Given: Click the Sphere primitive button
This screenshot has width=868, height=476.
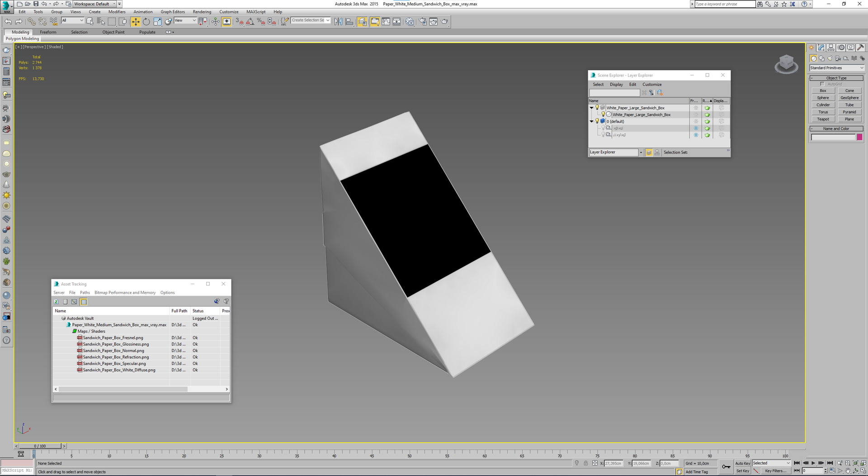Looking at the screenshot, I should tap(823, 98).
